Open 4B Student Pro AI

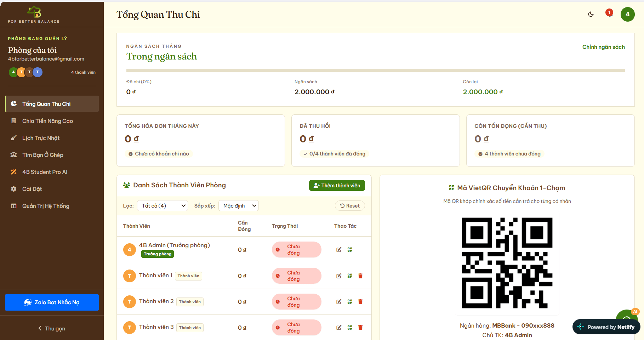point(52,172)
